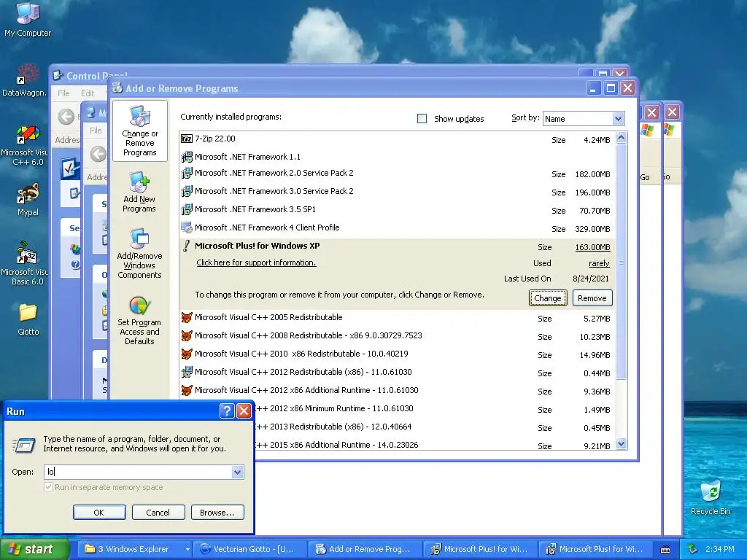The image size is (747, 560).
Task: Click the safely remove hardware tray icon
Action: tap(693, 549)
